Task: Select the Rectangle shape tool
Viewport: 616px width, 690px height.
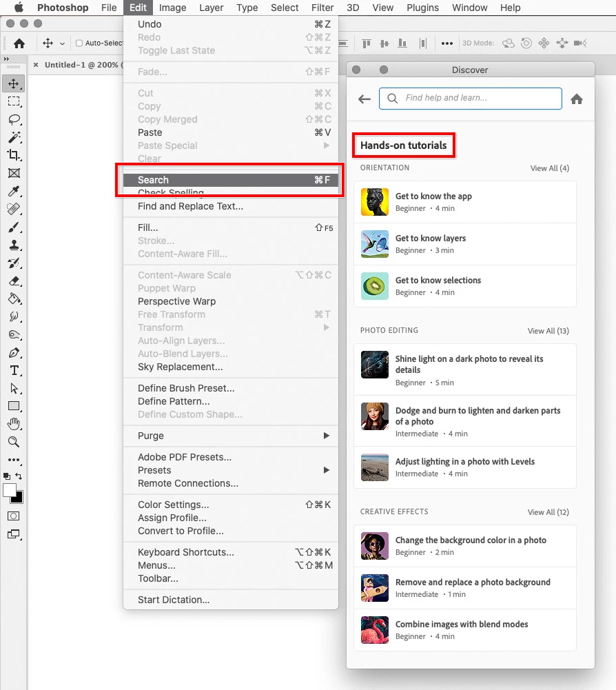Action: point(14,406)
